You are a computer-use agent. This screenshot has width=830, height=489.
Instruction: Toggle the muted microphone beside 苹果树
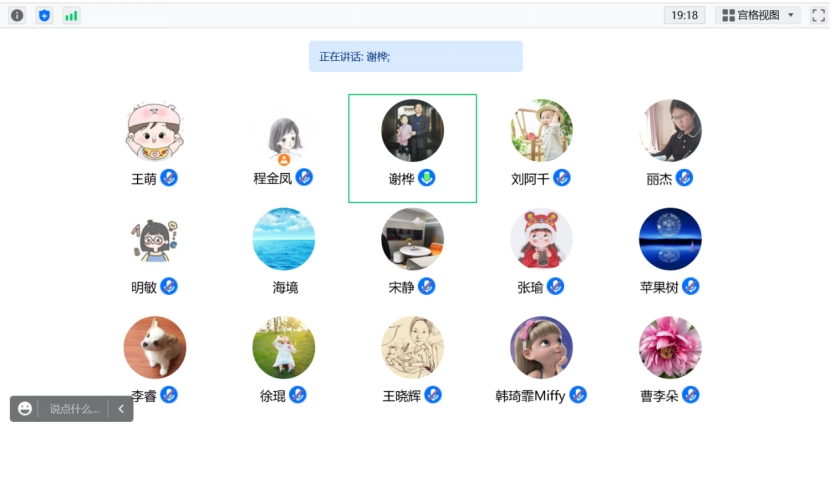point(691,286)
